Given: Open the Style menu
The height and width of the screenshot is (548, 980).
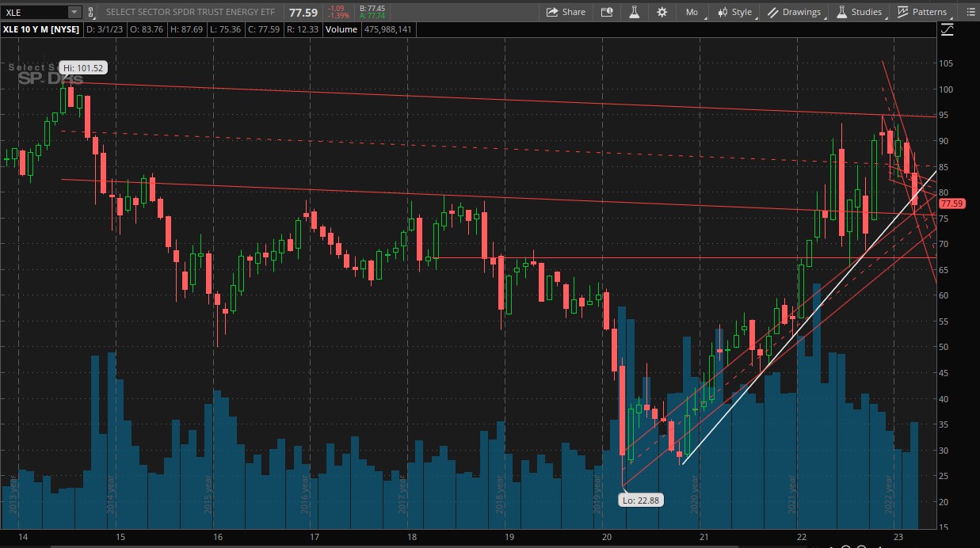Looking at the screenshot, I should [735, 12].
